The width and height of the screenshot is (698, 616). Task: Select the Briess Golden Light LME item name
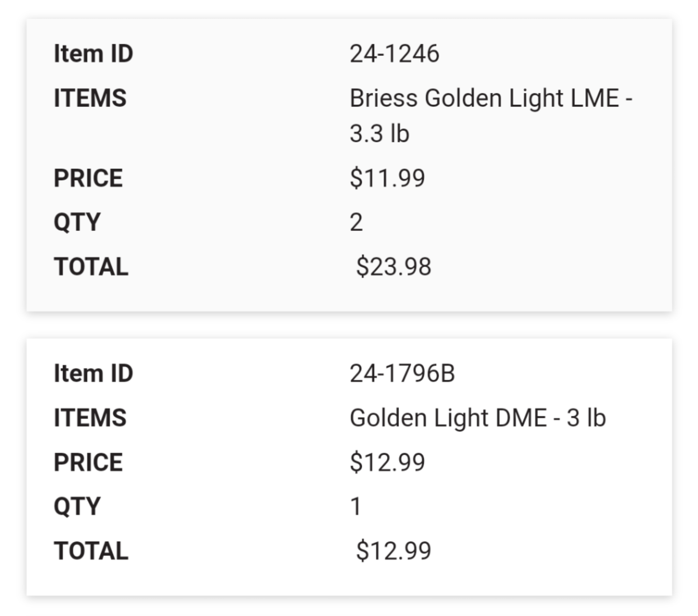point(491,115)
